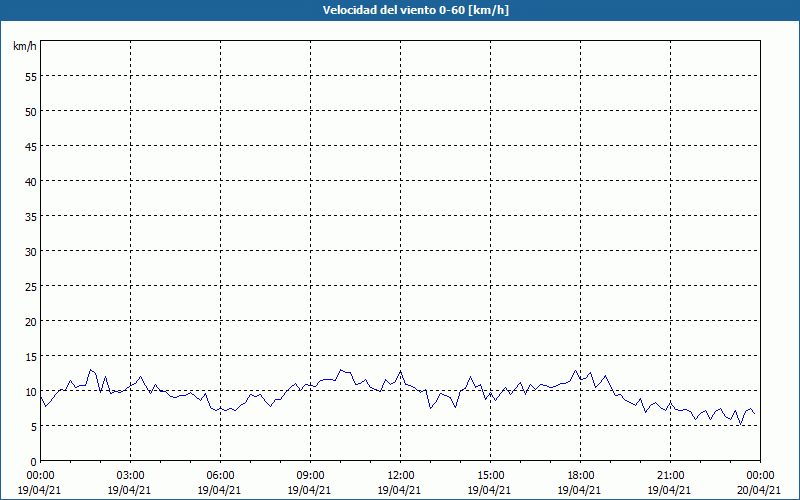Click the 50 value on y-axis
The width and height of the screenshot is (800, 500).
31,111
